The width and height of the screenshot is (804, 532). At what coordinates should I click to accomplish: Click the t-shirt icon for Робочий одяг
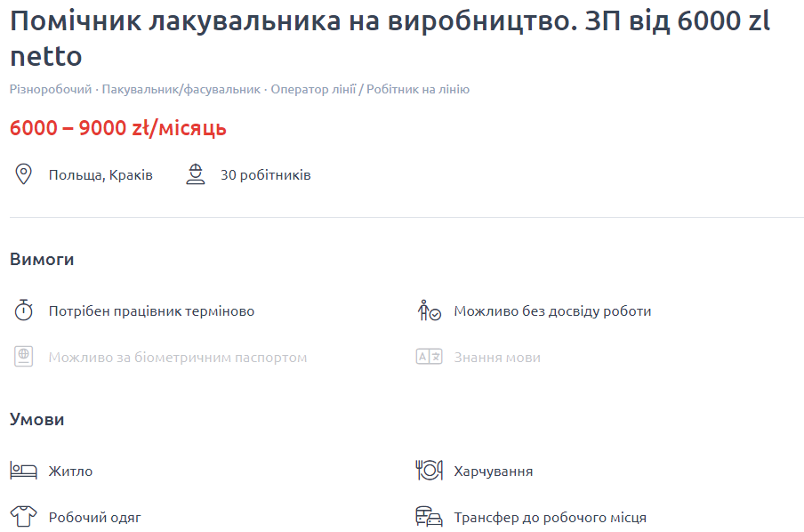coord(22,516)
